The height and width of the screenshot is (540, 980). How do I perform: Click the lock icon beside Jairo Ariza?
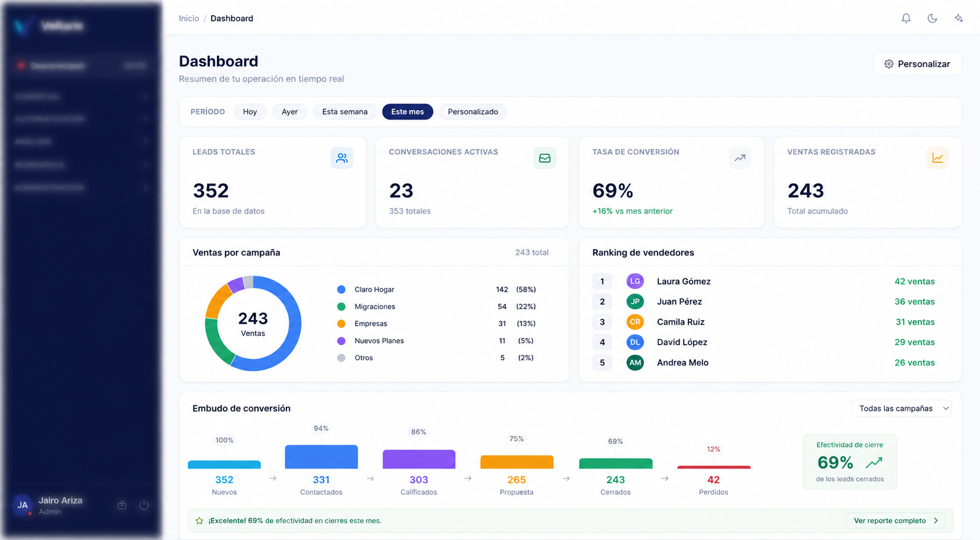[122, 505]
